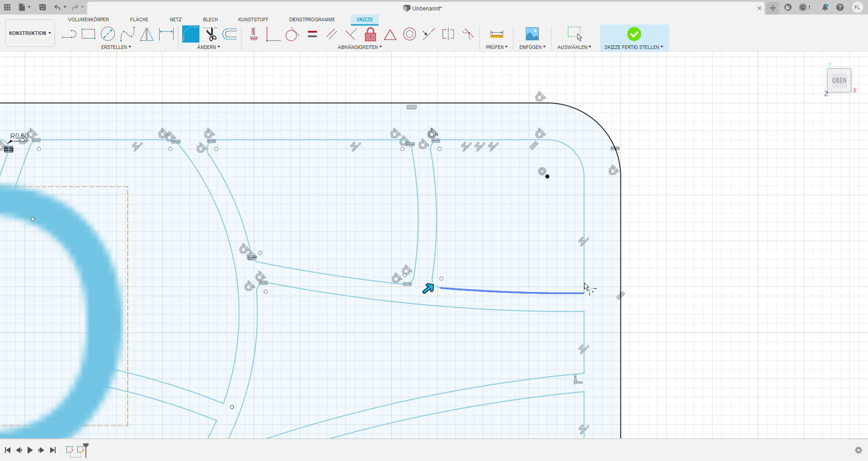Expand the Erstellen dropdown menu

(x=116, y=47)
